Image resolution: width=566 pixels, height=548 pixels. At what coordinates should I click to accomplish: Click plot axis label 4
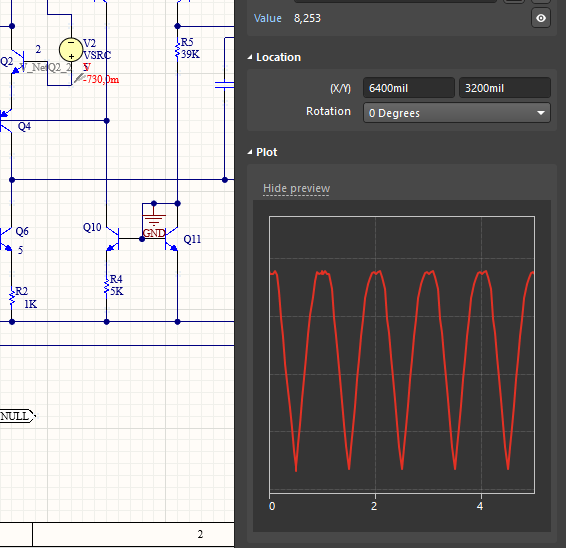pos(480,506)
